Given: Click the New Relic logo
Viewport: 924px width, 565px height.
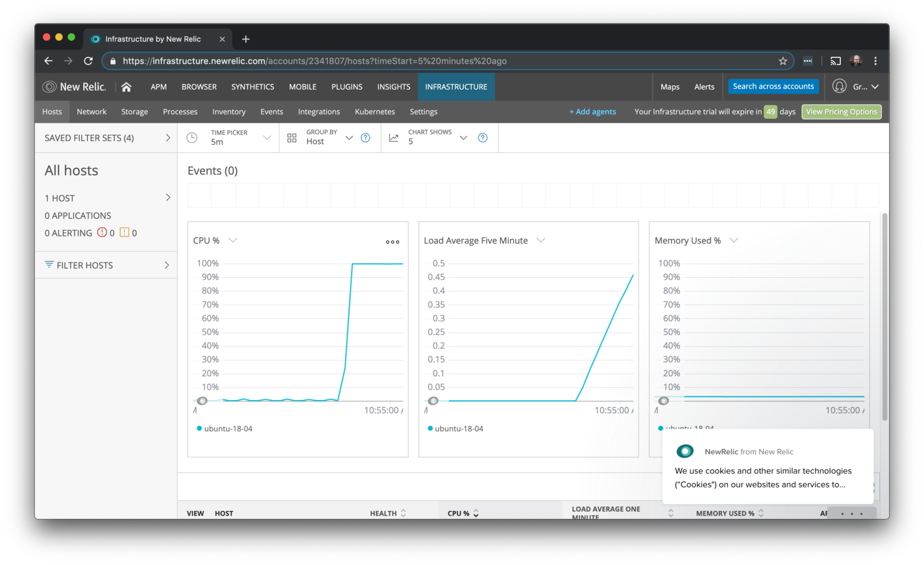Looking at the screenshot, I should (x=74, y=87).
